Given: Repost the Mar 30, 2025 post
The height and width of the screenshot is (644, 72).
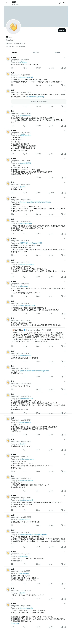Looking at the screenshot, I should (24, 178).
